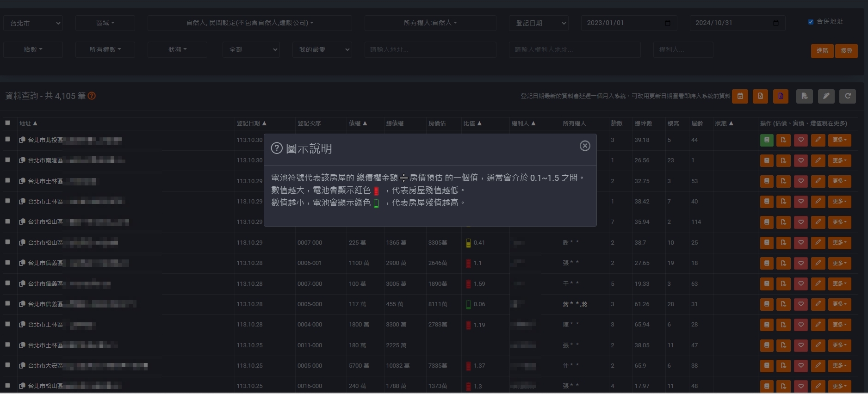This screenshot has height=394, width=868.
Task: Tick the select-all checkbox in table header
Action: click(8, 123)
